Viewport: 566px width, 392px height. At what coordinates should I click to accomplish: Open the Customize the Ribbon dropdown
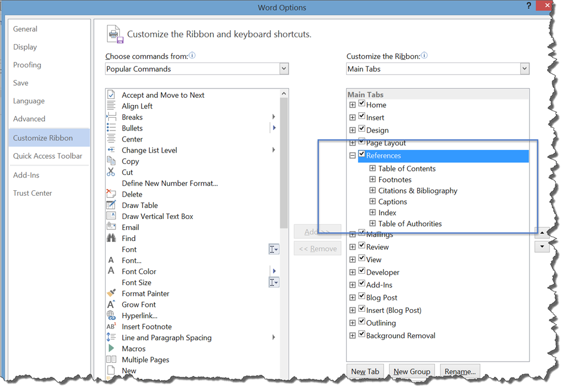(x=525, y=69)
